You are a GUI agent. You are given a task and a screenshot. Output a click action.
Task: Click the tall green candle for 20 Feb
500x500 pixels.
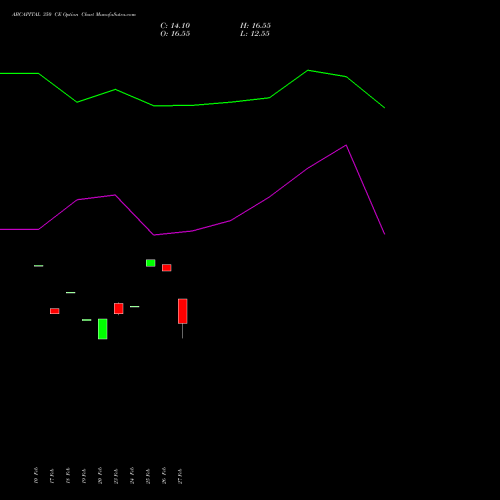(103, 329)
